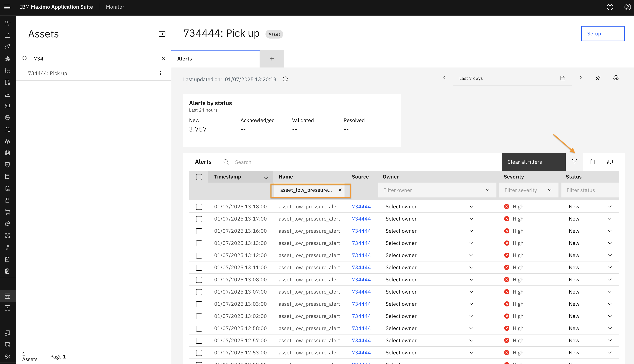Open the lock icon in left sidebar

[8, 200]
